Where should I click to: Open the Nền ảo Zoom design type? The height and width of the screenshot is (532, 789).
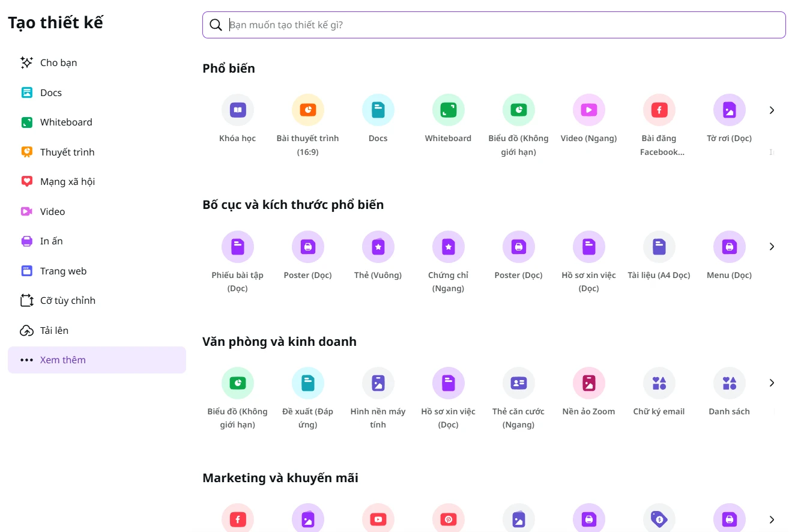tap(589, 383)
